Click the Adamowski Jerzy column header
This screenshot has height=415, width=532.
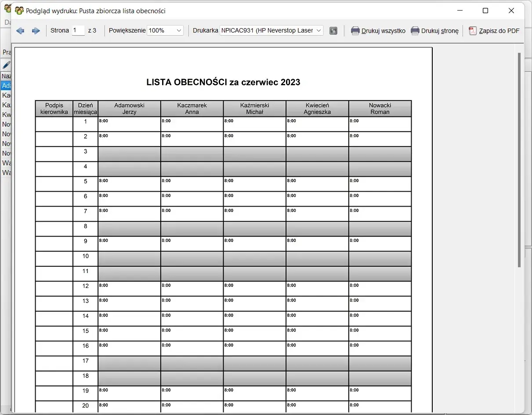[130, 109]
